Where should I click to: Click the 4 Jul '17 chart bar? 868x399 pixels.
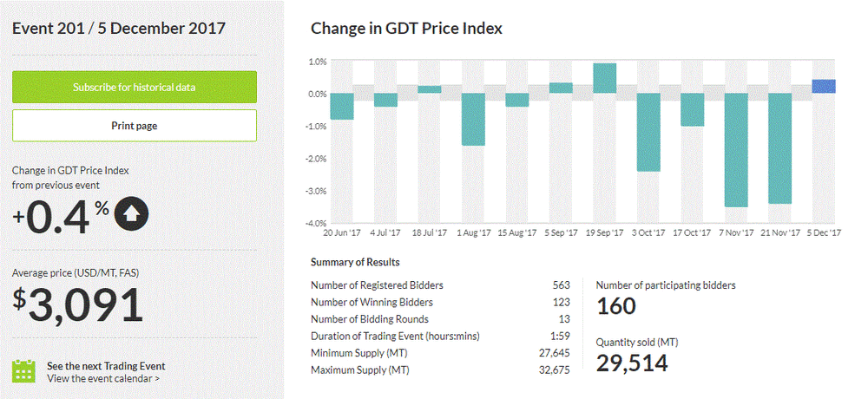(385, 100)
